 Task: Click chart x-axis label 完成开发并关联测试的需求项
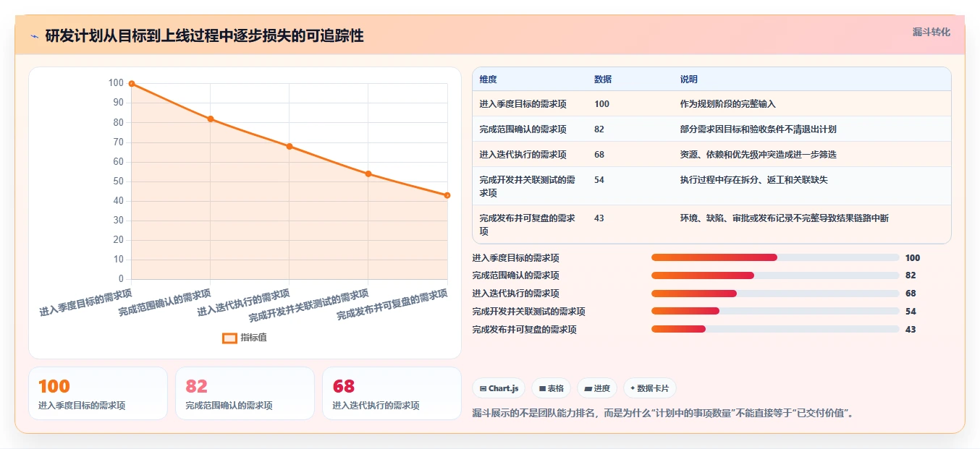(x=309, y=305)
